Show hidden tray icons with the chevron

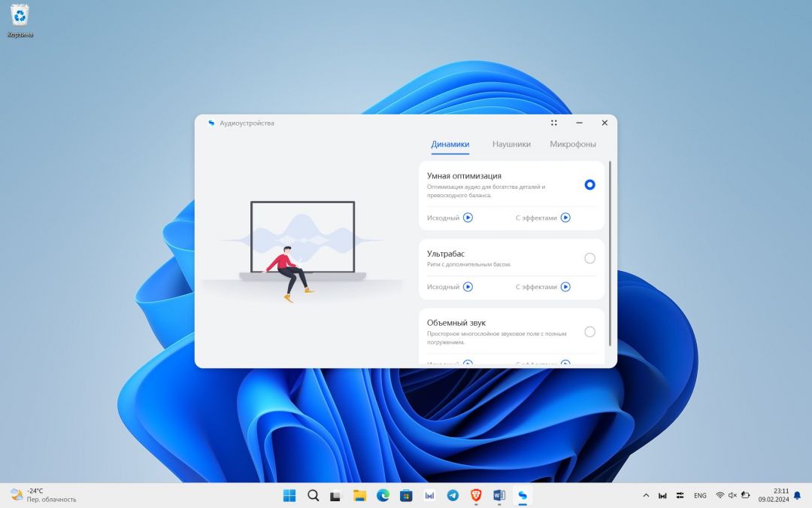tap(646, 495)
